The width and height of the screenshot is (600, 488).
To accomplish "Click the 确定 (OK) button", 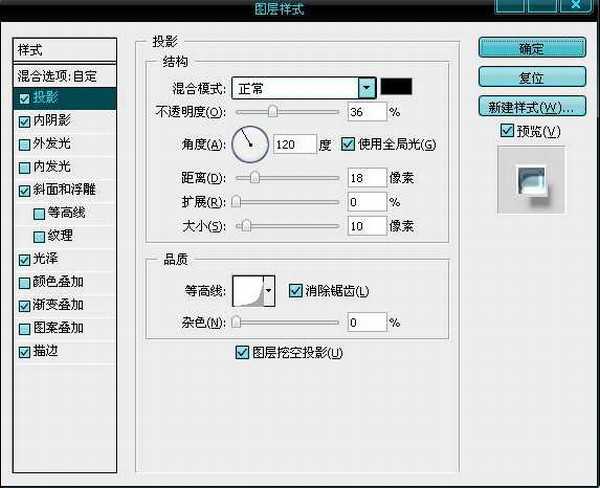I will tap(531, 48).
